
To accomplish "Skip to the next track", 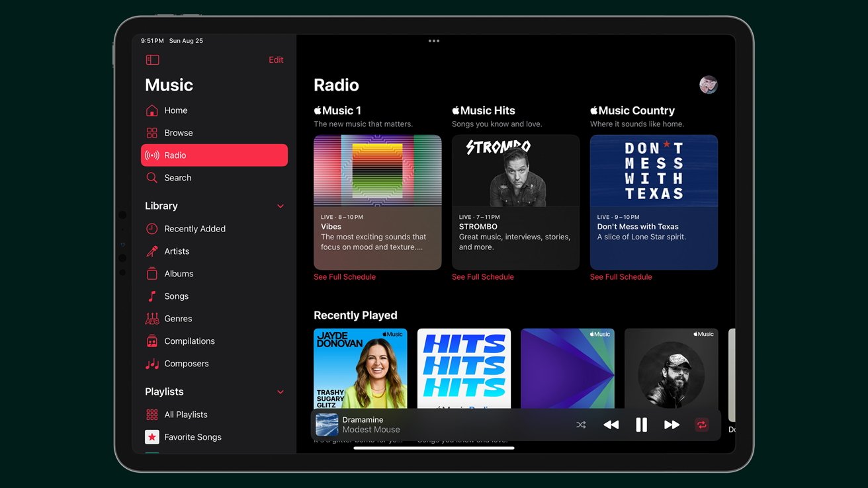I will click(672, 425).
